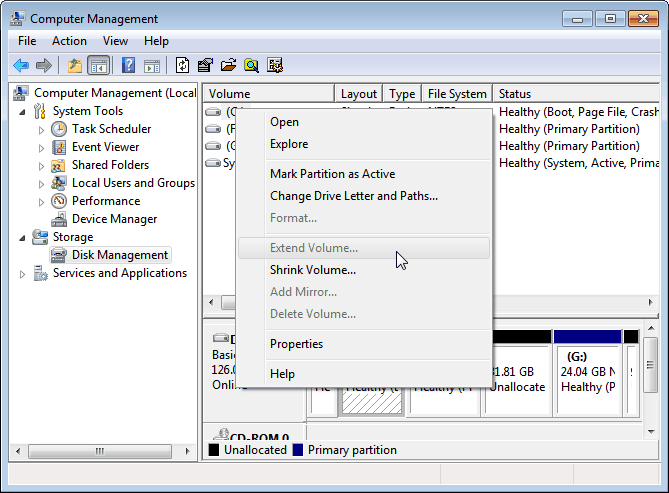The height and width of the screenshot is (493, 669).
Task: Click the Up one level folder icon
Action: (x=75, y=66)
